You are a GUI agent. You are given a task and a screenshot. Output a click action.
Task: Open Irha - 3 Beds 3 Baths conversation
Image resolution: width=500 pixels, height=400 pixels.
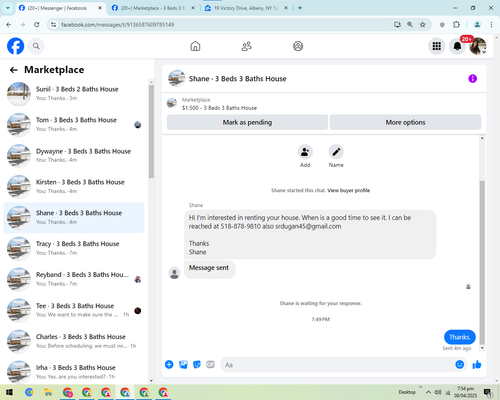point(74,372)
